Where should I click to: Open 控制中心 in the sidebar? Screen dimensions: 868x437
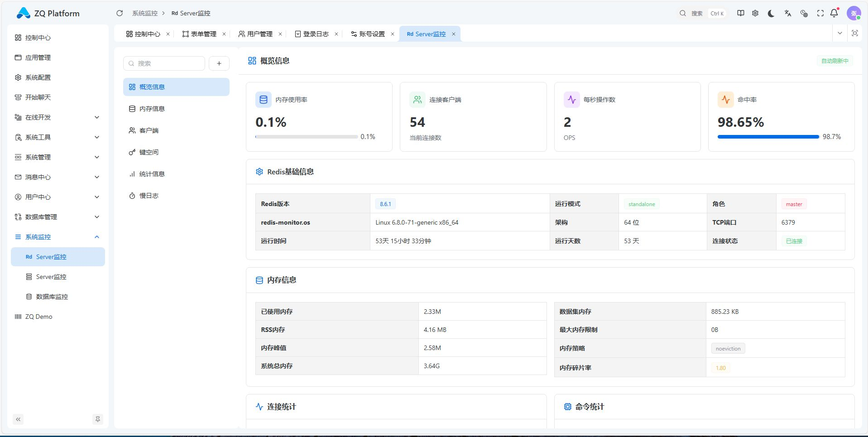pyautogui.click(x=58, y=38)
